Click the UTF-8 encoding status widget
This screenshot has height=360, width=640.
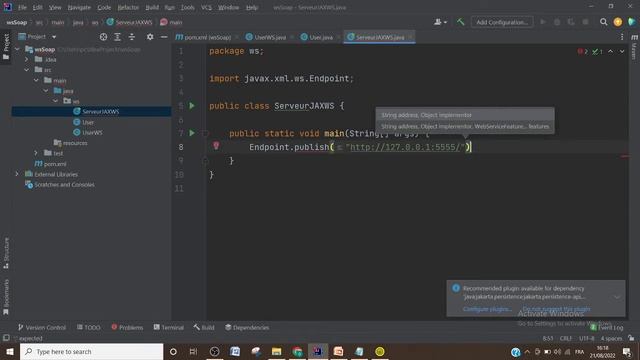pos(587,338)
